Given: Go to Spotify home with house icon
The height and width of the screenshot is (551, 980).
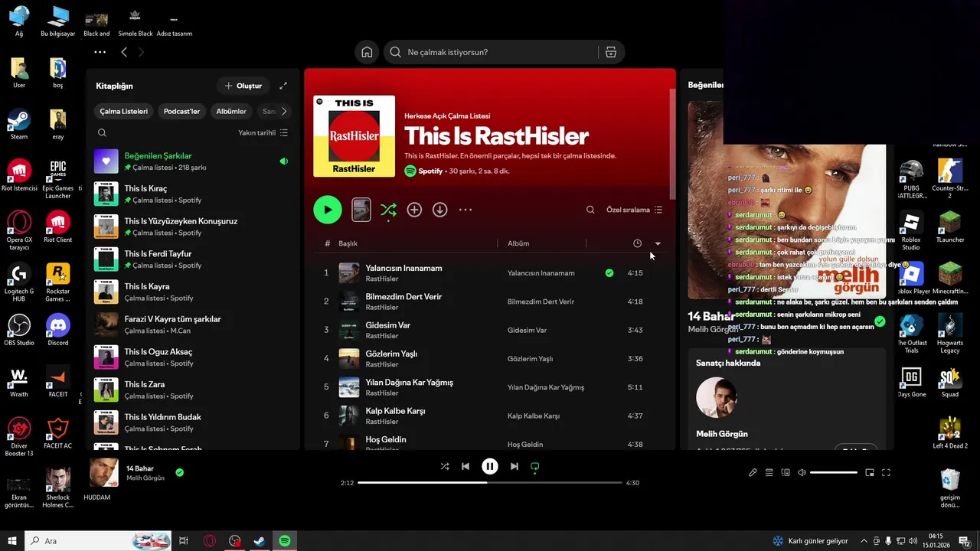Looking at the screenshot, I should tap(367, 52).
